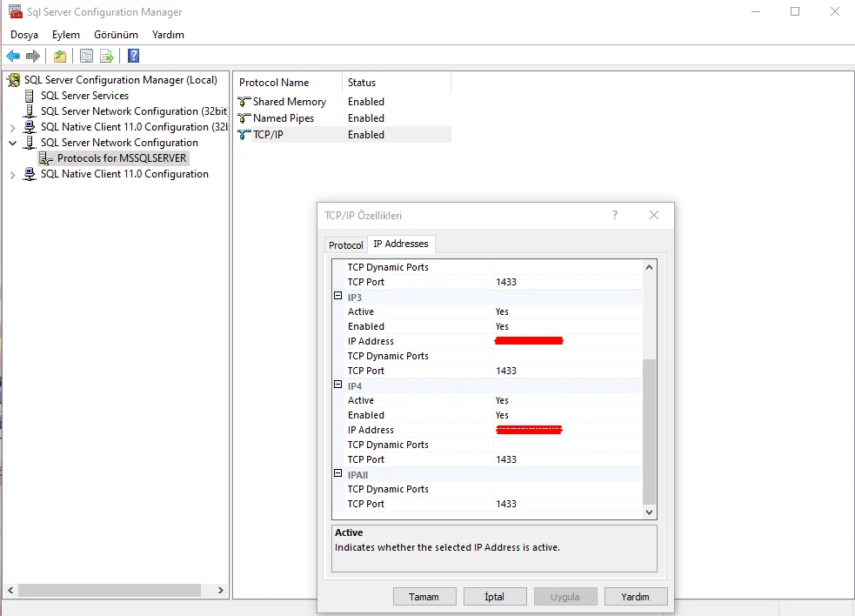Image resolution: width=855 pixels, height=616 pixels.
Task: Click the TCP/IP protocol icon
Action: [x=244, y=134]
